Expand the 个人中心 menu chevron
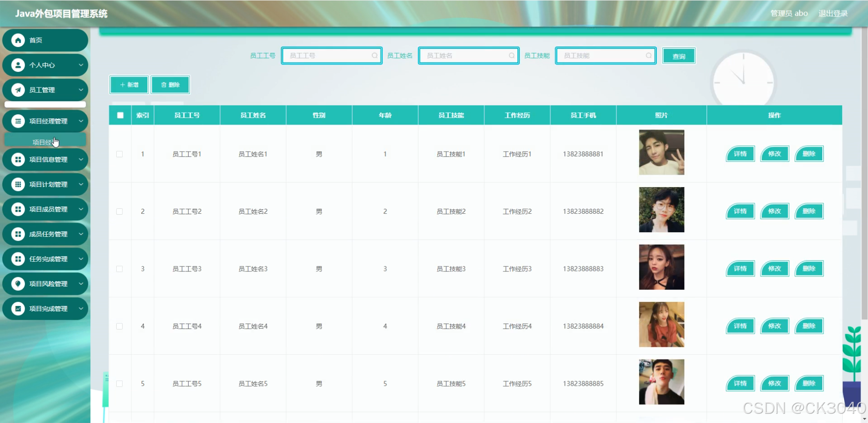This screenshot has width=868, height=423. [x=81, y=65]
